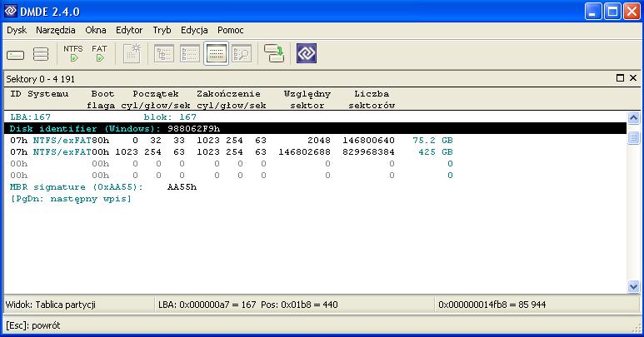Maximize the Sektory inner panel
644x337 pixels.
[x=620, y=78]
